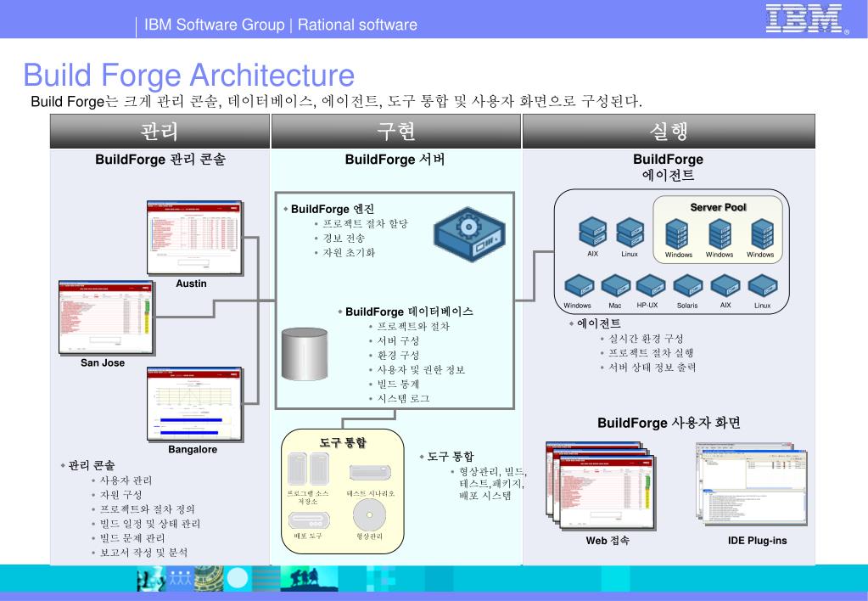
Task: Click the "자원 초기화" bullet
Action: pyautogui.click(x=349, y=253)
